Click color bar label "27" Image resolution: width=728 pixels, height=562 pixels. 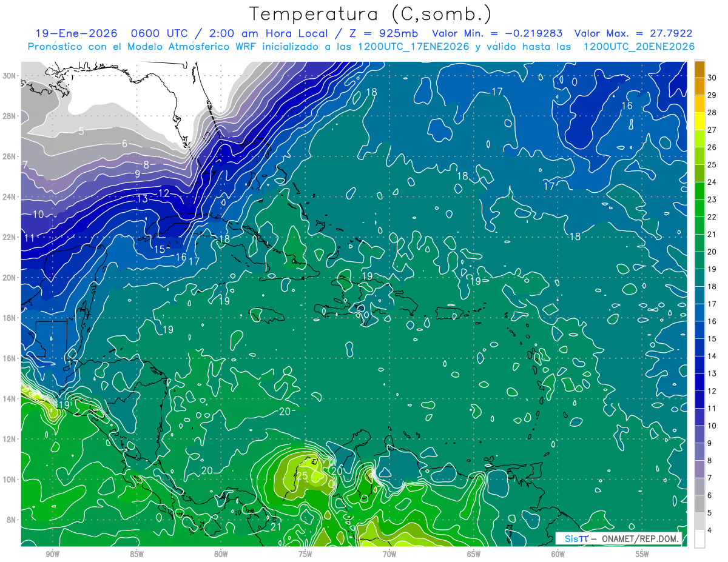click(713, 129)
